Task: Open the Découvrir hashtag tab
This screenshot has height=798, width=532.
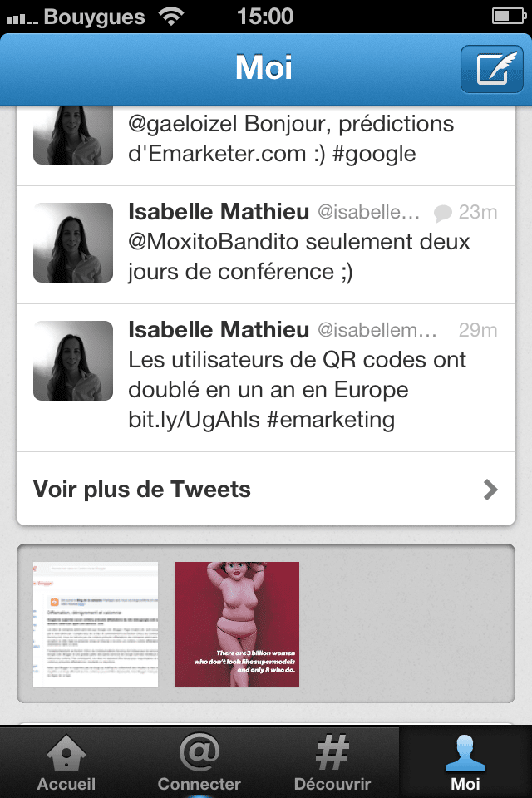Action: click(332, 762)
